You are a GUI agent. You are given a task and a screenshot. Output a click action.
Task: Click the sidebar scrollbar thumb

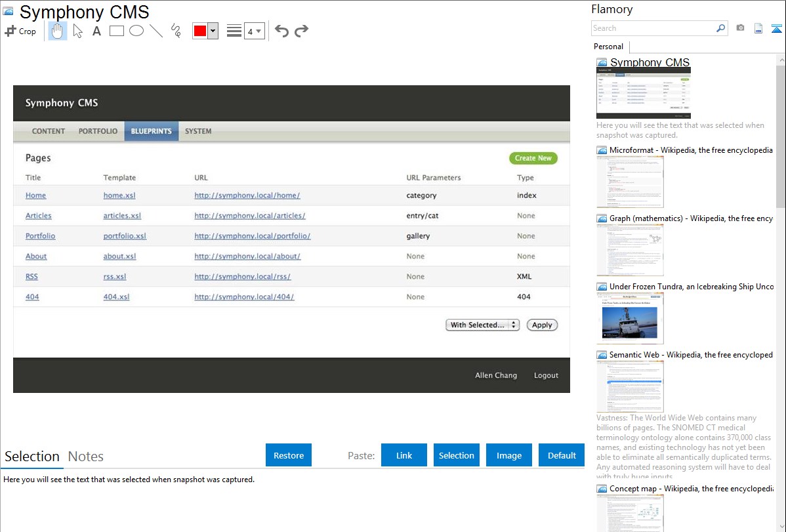tap(781, 135)
